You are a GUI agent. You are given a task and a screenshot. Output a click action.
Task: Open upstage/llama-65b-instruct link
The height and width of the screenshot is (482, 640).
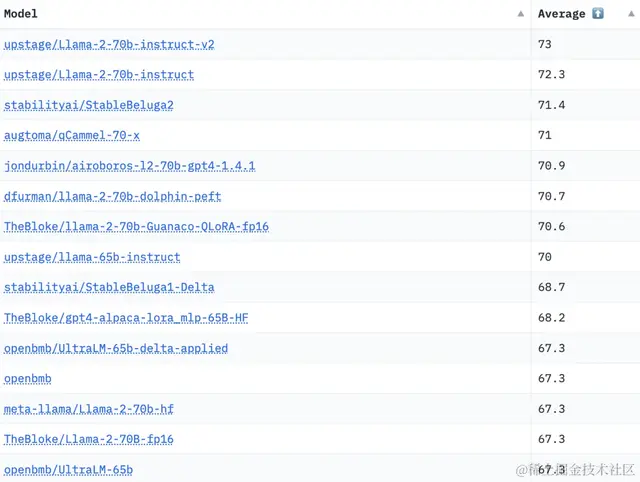pyautogui.click(x=92, y=257)
